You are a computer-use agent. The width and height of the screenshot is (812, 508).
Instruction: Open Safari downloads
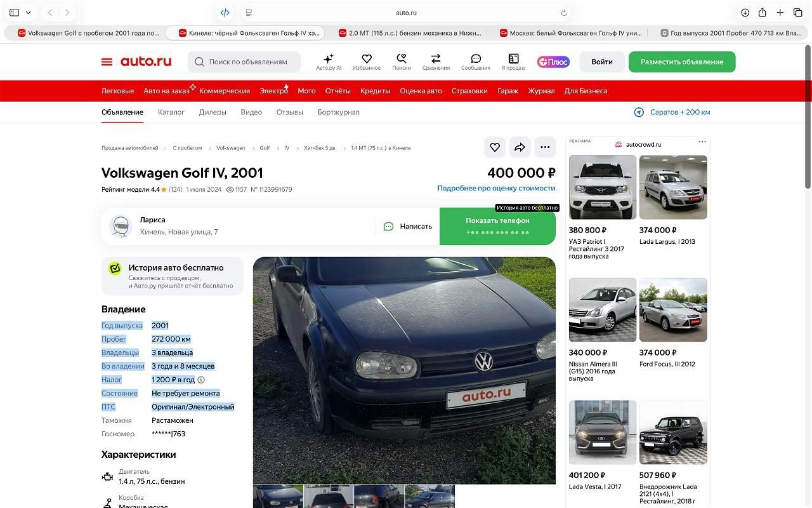point(745,12)
